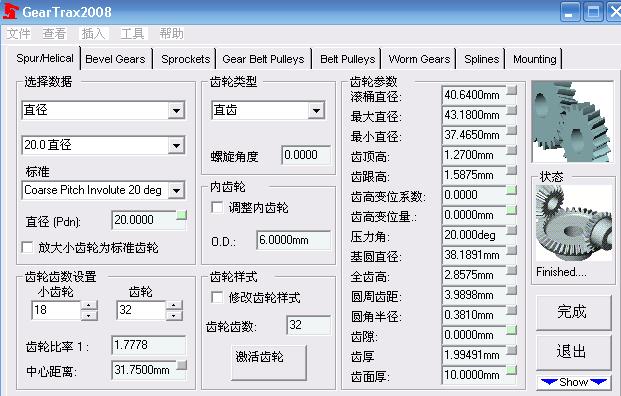The width and height of the screenshot is (621, 396).
Task: Switch to the Belt Pulleys tab
Action: 347,59
